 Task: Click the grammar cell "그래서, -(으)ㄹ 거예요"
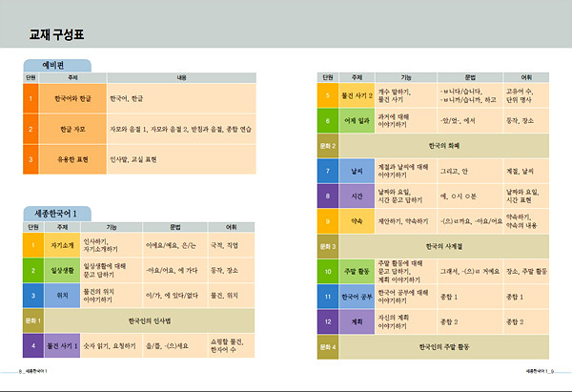click(x=470, y=272)
